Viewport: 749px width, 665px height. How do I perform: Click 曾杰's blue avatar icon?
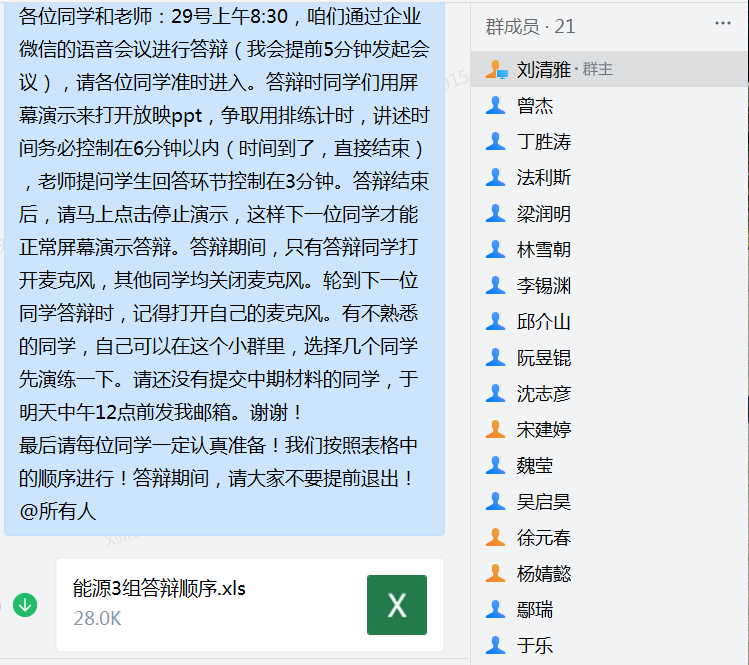495,105
